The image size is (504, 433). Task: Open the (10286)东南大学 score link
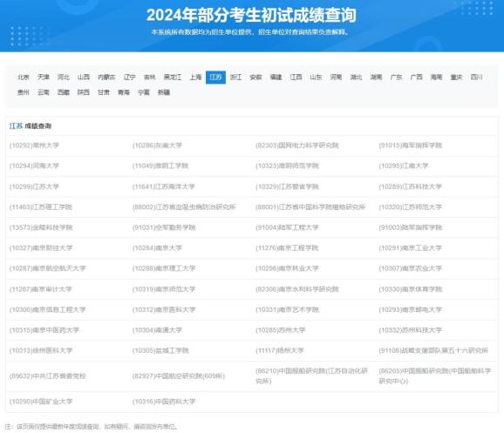[x=157, y=145]
